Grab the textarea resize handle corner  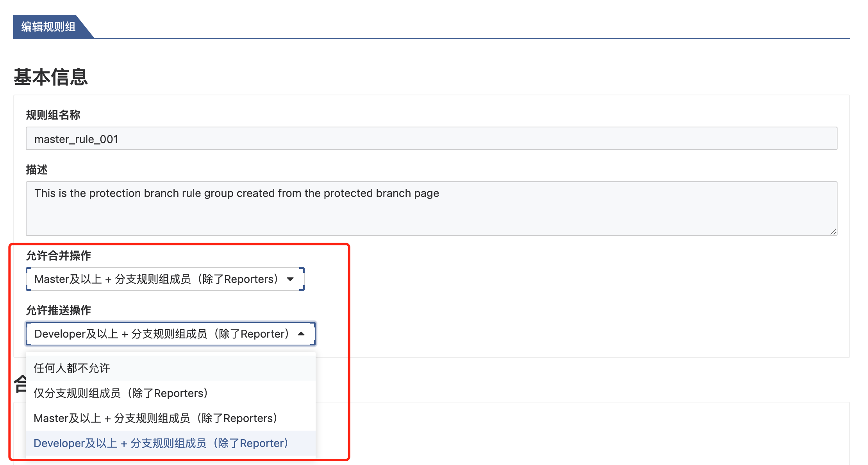tap(833, 232)
